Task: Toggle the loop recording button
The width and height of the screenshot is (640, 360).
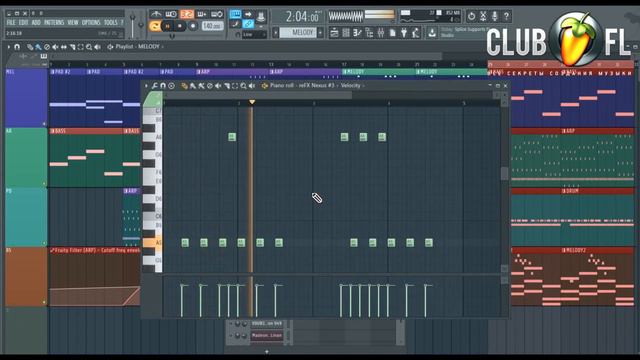Action: [217, 14]
